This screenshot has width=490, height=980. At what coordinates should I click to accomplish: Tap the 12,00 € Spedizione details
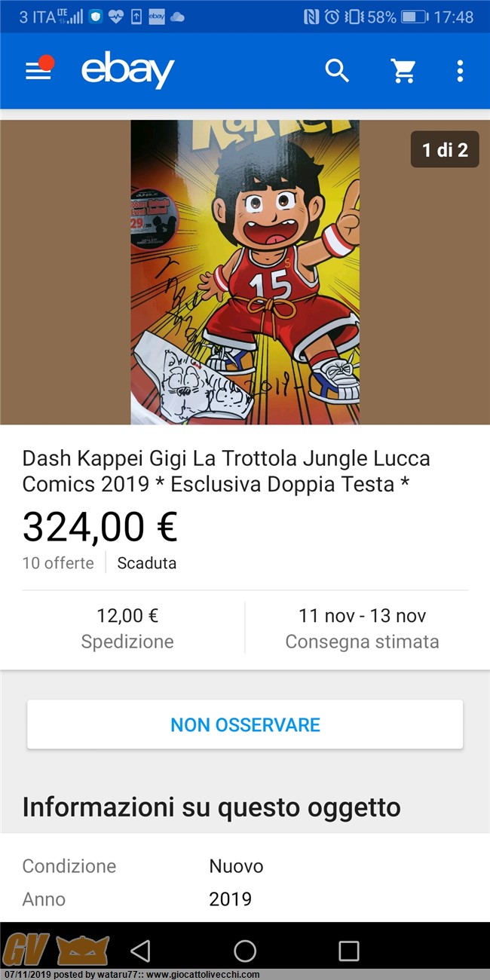127,628
